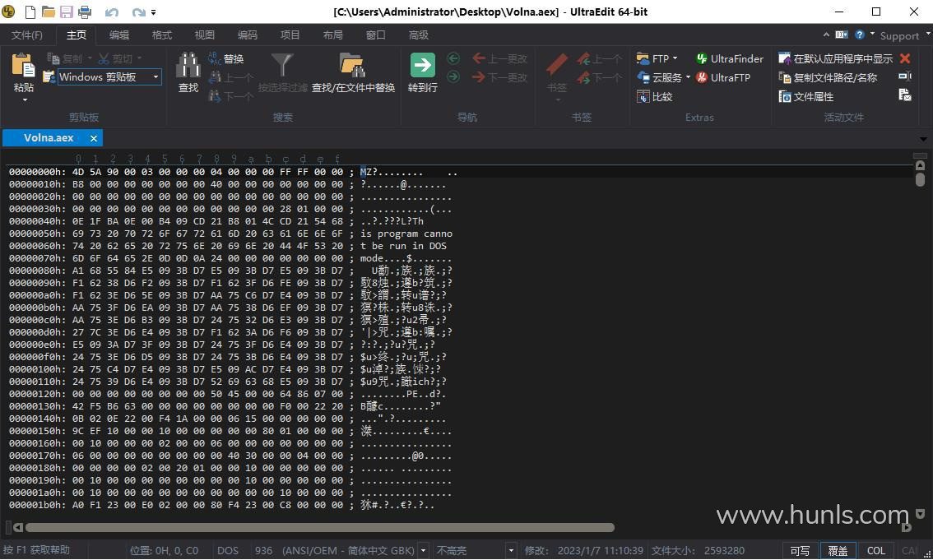Screen dimensions: 933x560
Task: Toggle the read/write 可写 status button
Action: (800, 551)
